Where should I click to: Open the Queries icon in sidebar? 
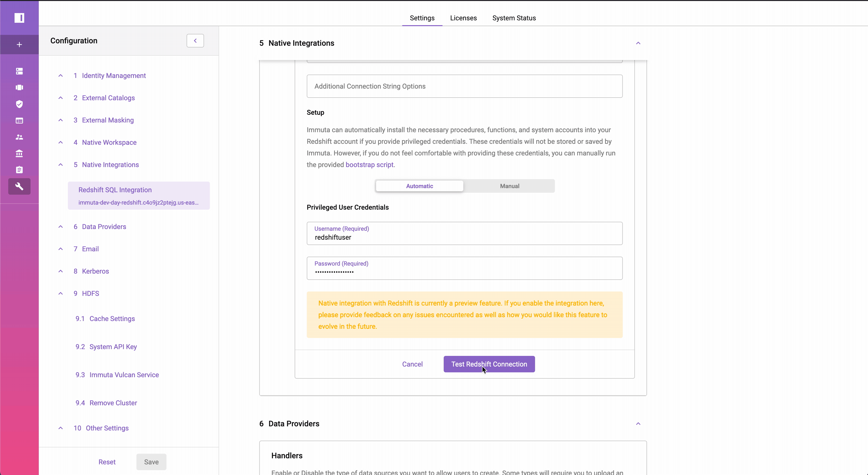[x=19, y=121]
